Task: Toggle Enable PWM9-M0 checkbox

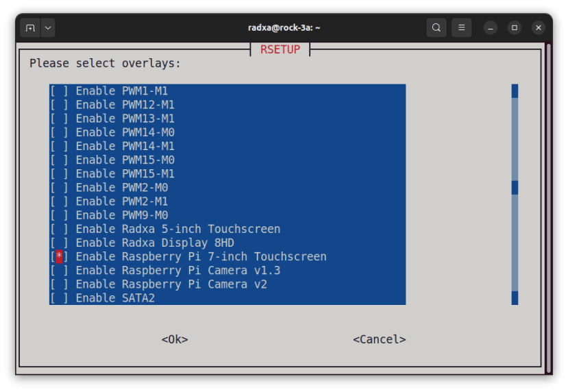Action: [59, 215]
